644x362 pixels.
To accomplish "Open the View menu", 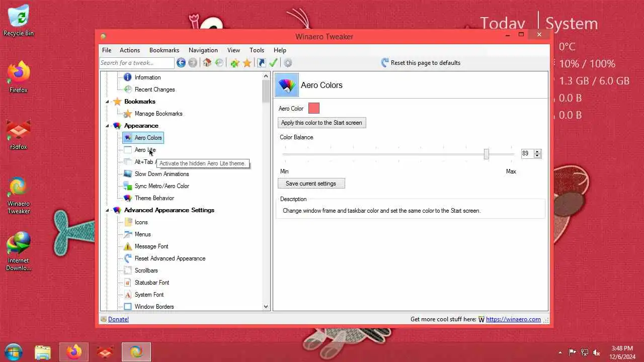I will click(233, 50).
